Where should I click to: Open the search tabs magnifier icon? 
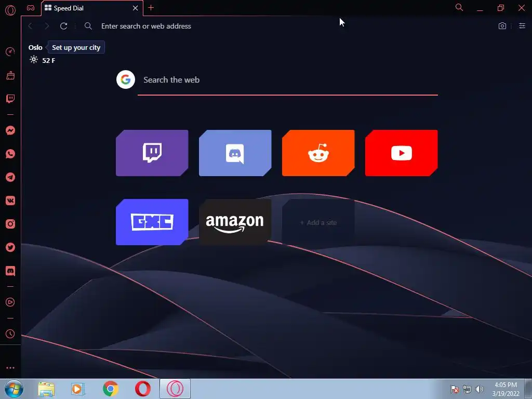pyautogui.click(x=459, y=7)
